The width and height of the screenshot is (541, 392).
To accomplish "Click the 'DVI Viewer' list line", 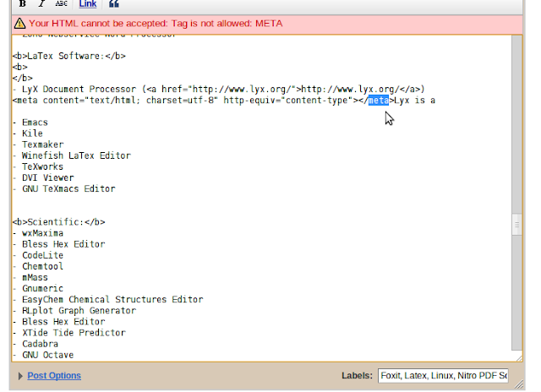I will 43,177.
